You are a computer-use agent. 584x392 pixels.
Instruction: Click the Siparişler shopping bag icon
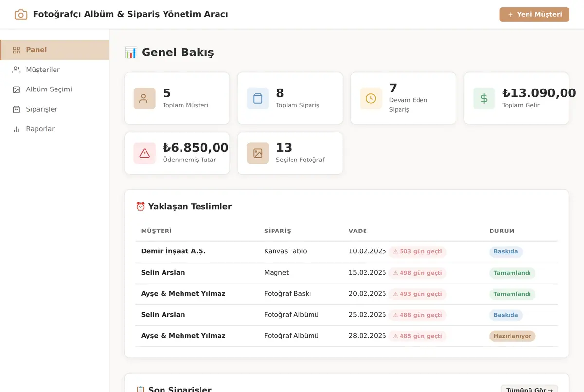point(17,109)
